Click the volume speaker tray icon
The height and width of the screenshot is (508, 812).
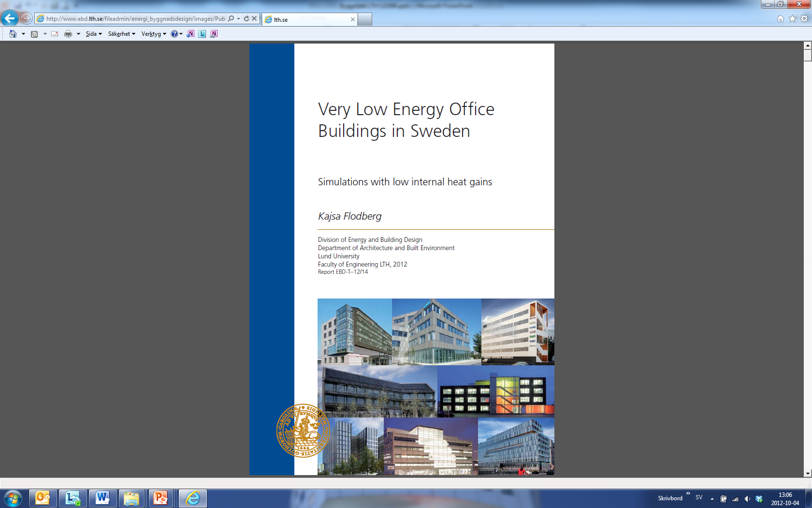pyautogui.click(x=747, y=499)
